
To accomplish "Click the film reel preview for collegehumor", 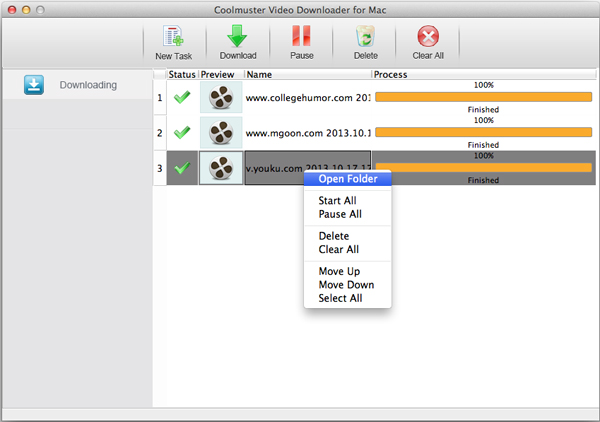I will point(221,97).
